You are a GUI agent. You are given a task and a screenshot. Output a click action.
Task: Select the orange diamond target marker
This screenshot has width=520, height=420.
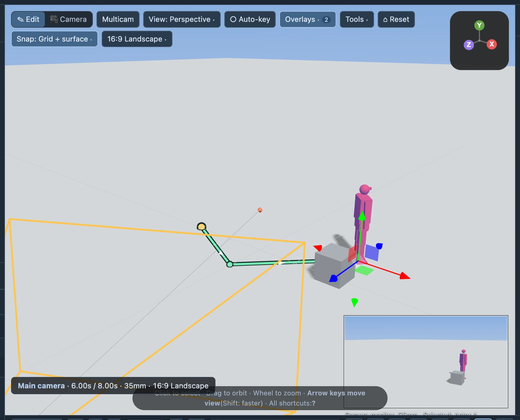(260, 210)
